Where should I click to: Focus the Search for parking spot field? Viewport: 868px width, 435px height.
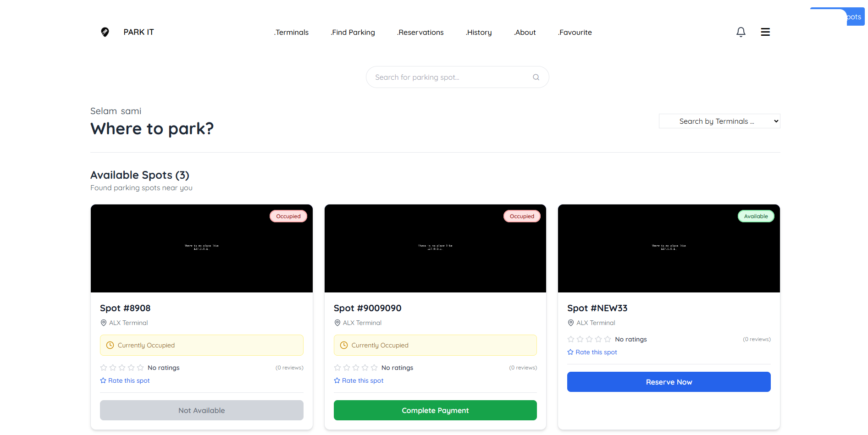457,77
